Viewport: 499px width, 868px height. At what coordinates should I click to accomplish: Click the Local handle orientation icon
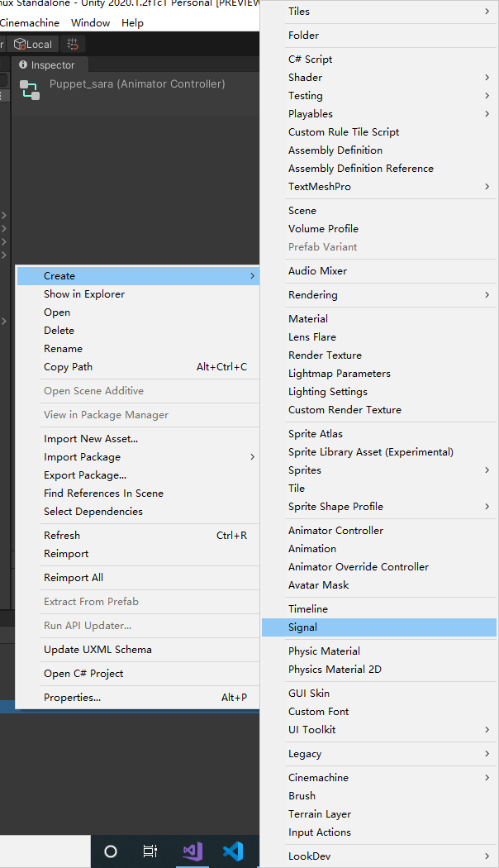(x=33, y=44)
